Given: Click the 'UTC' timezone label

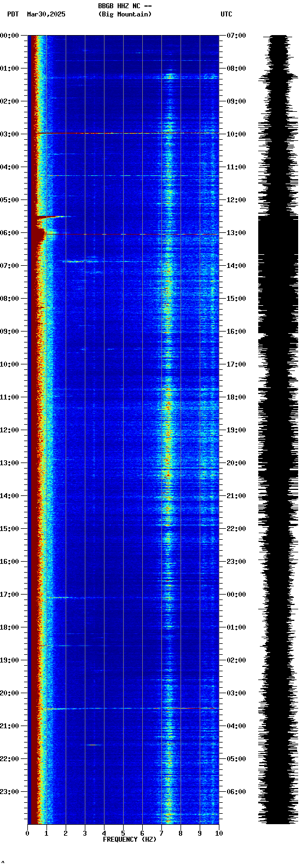Looking at the screenshot, I should 226,14.
